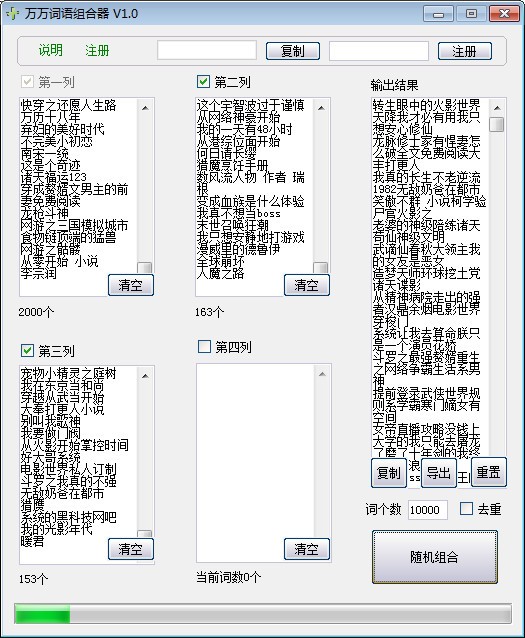Image resolution: width=525 pixels, height=638 pixels.
Task: Click the 153个 count label
Action: click(x=33, y=579)
